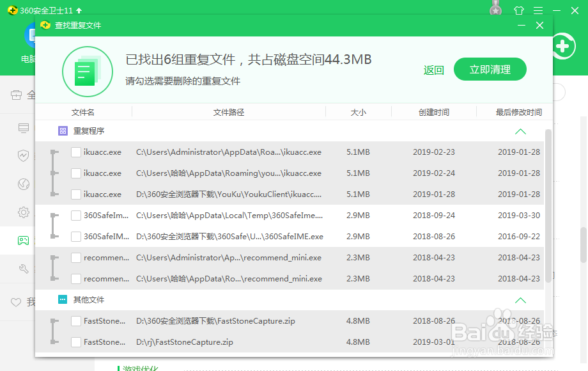
Task: Click the system repair gear icon in sidebar
Action: [24, 212]
